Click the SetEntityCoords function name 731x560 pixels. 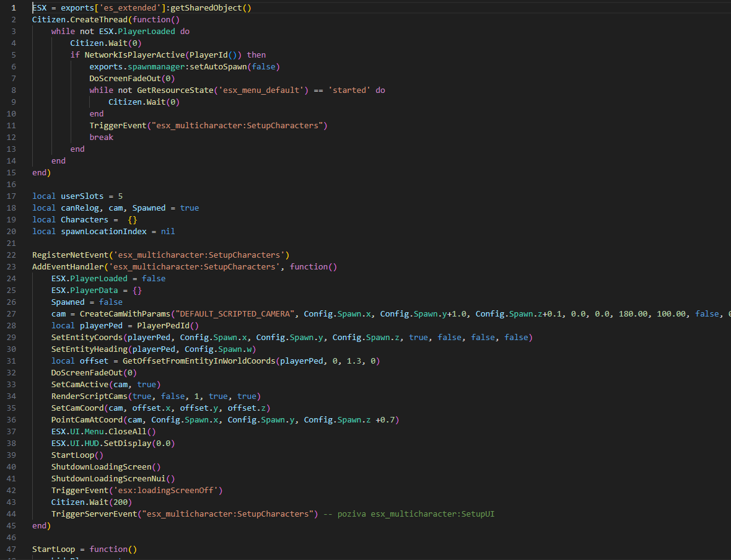[x=87, y=338]
